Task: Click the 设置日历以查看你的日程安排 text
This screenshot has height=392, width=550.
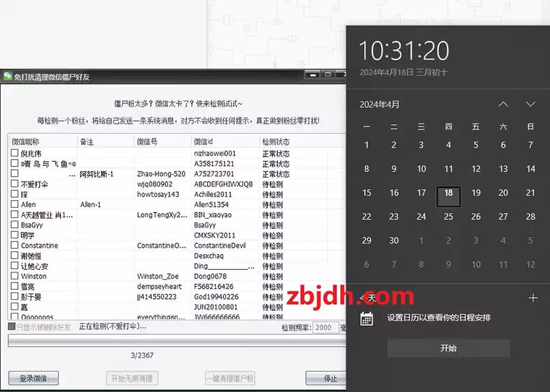Action: (x=439, y=318)
